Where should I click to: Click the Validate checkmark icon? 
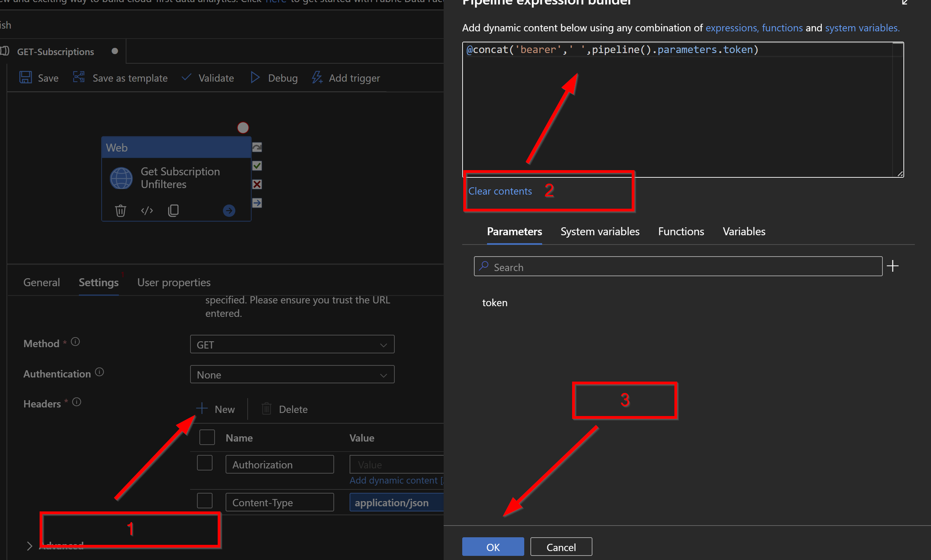point(186,77)
